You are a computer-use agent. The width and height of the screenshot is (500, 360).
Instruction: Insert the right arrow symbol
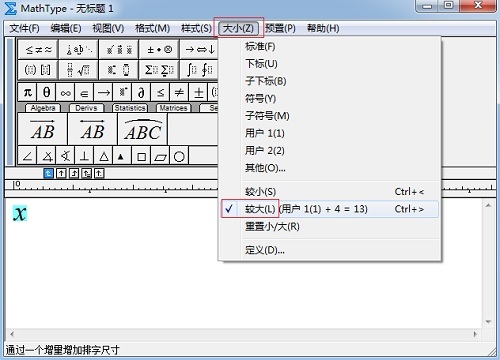(104, 92)
